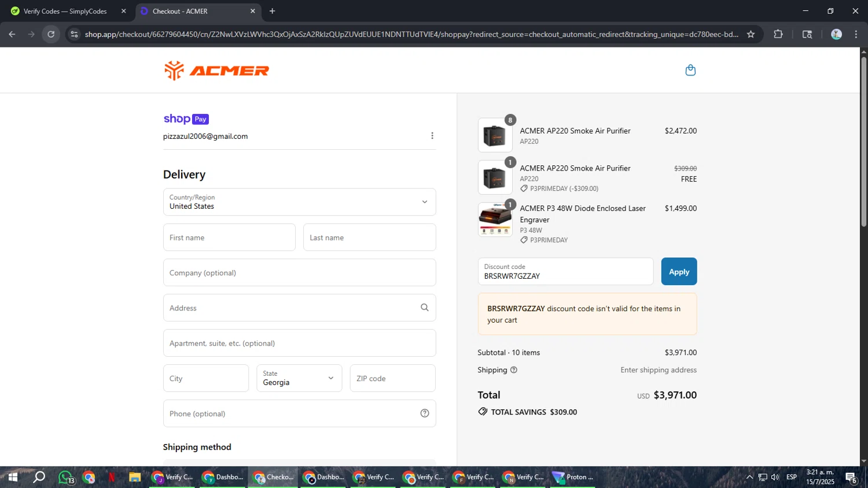This screenshot has width=868, height=488.
Task: Click the Apply discount button
Action: tap(679, 271)
